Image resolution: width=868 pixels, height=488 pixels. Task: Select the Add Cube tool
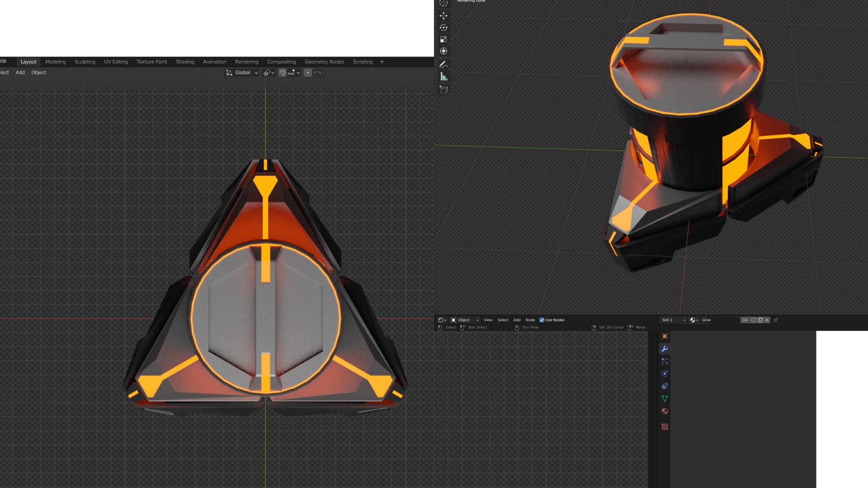[x=443, y=90]
